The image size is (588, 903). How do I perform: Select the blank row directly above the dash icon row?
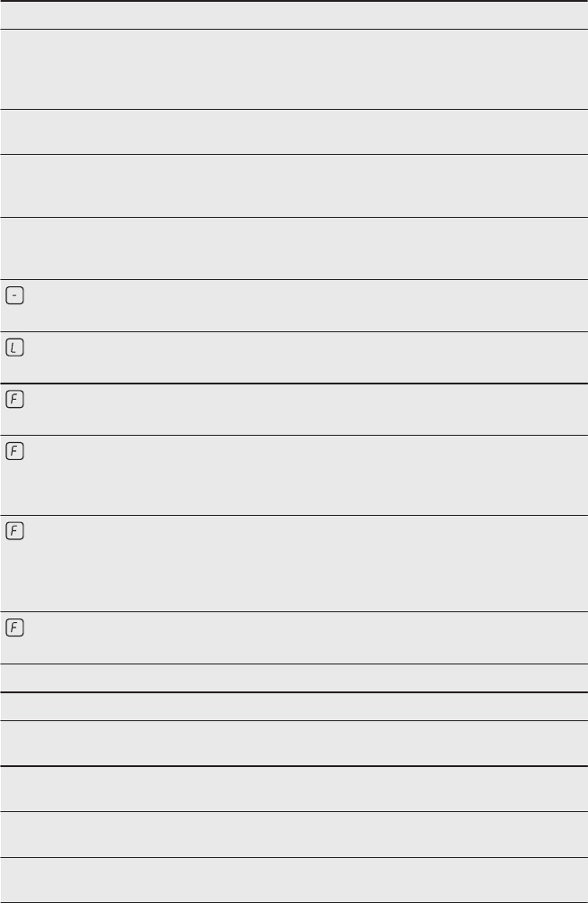[294, 248]
